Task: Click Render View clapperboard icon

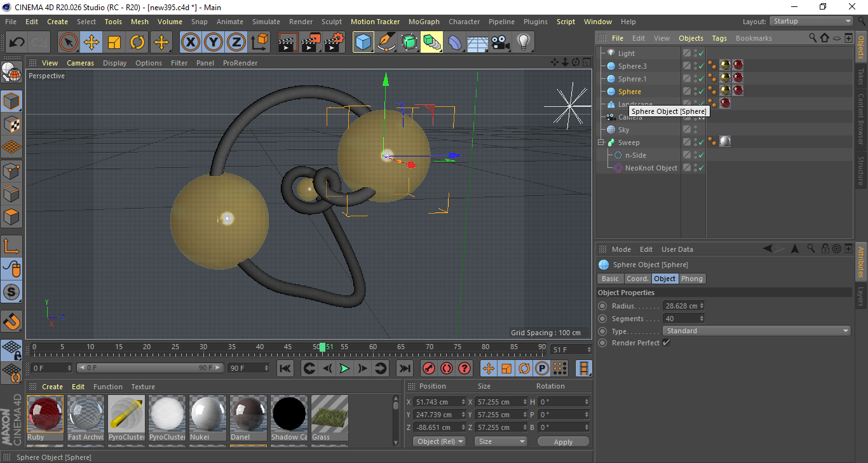Action: click(x=288, y=43)
